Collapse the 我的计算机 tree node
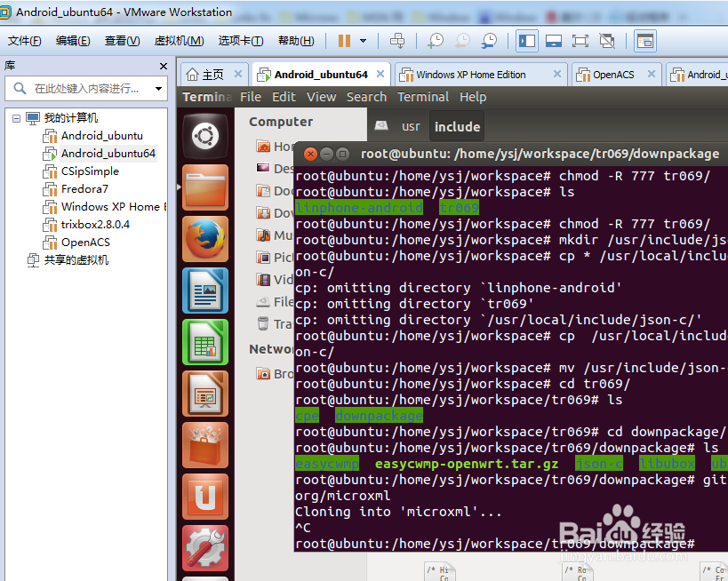 pyautogui.click(x=16, y=118)
